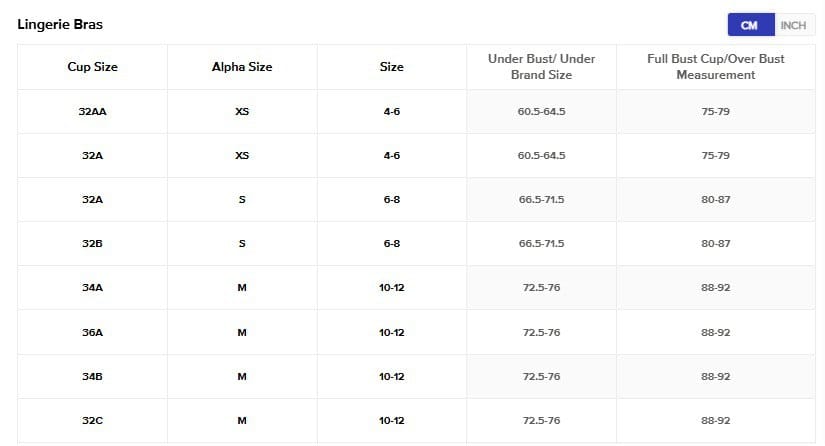
Task: Switch measurement units to CM
Action: (749, 25)
